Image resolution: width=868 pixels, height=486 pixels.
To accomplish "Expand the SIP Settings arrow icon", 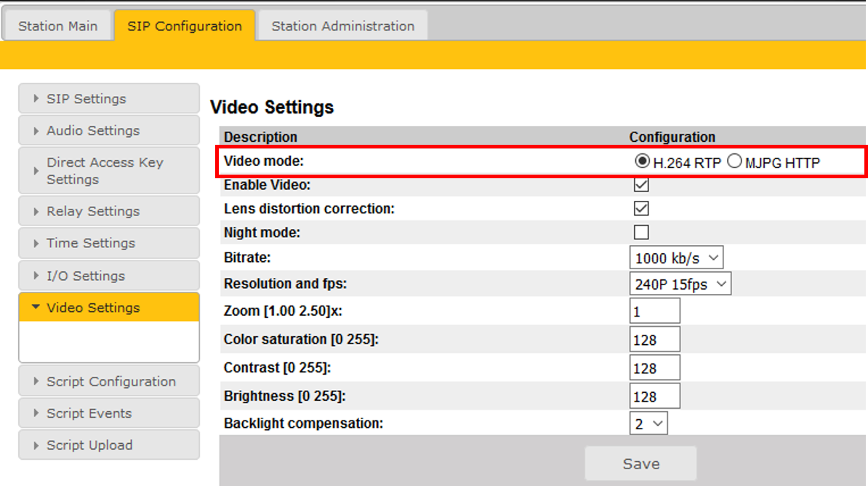I will pos(36,99).
